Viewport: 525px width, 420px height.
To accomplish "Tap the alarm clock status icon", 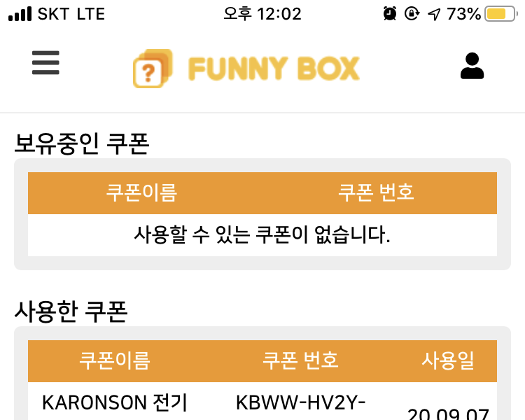I will pos(390,14).
